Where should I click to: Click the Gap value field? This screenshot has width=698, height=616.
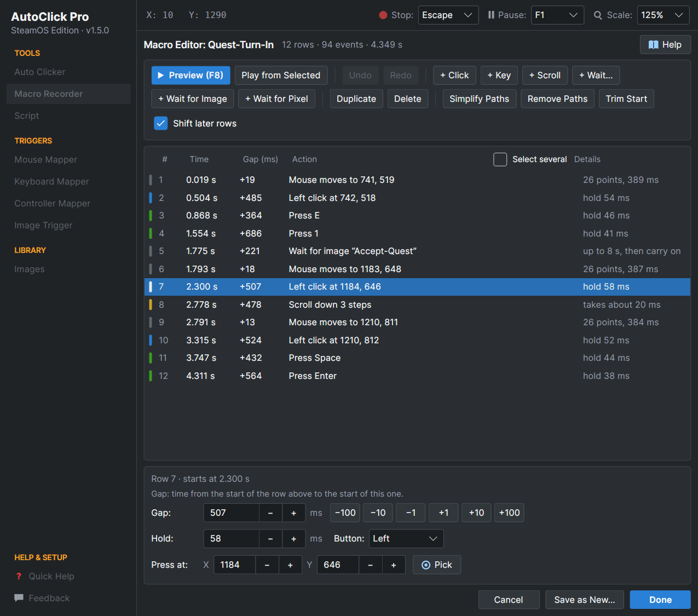[231, 513]
